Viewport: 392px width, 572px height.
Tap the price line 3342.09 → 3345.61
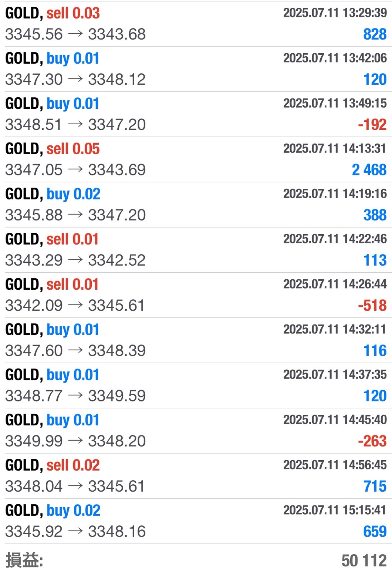[x=75, y=306]
